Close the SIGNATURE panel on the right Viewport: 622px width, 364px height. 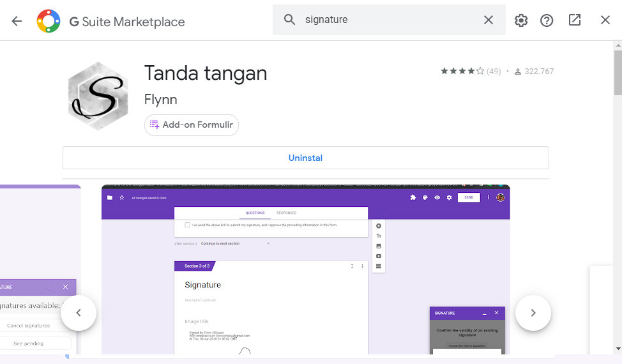496,313
